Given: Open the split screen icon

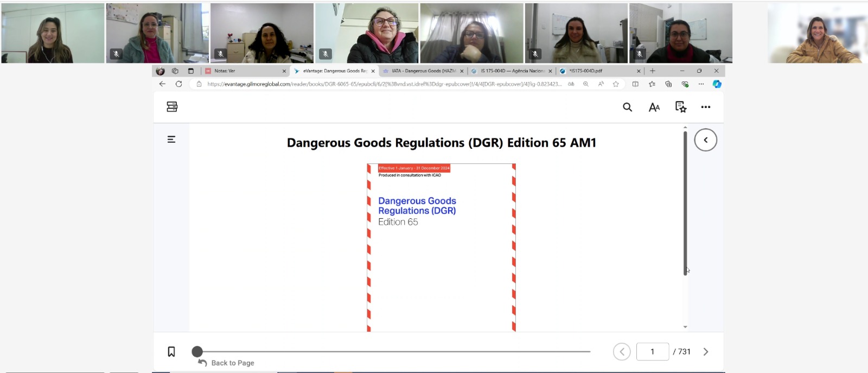Looking at the screenshot, I should click(x=635, y=84).
